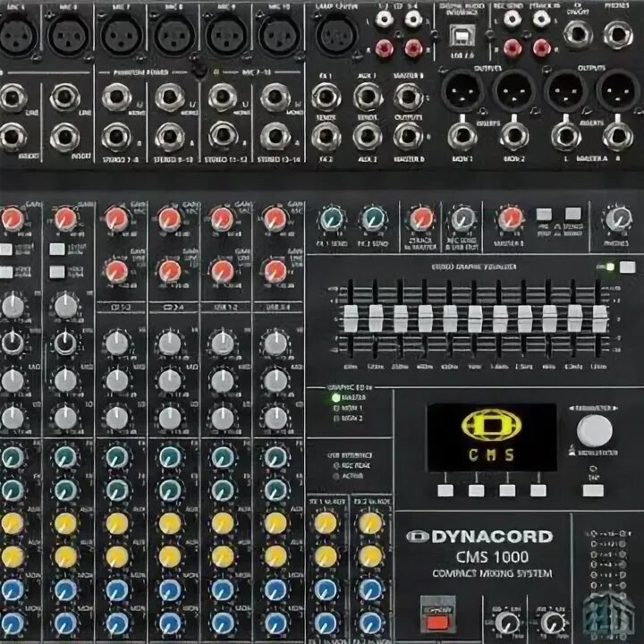
Task: Select the Graphic EQ to MON 1 indicator
Action: click(x=336, y=408)
